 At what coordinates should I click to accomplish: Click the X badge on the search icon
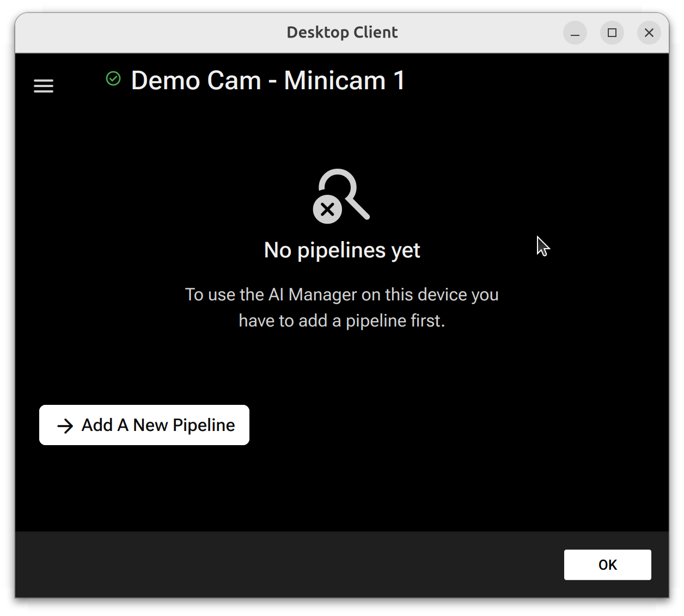[327, 209]
